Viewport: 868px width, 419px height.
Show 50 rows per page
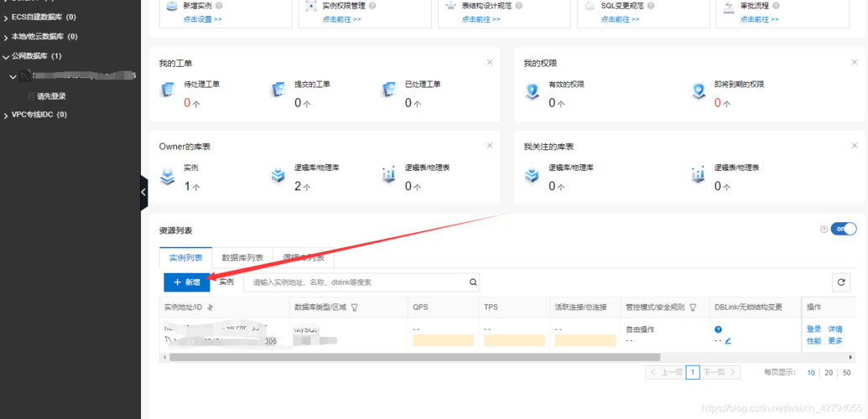coord(846,373)
